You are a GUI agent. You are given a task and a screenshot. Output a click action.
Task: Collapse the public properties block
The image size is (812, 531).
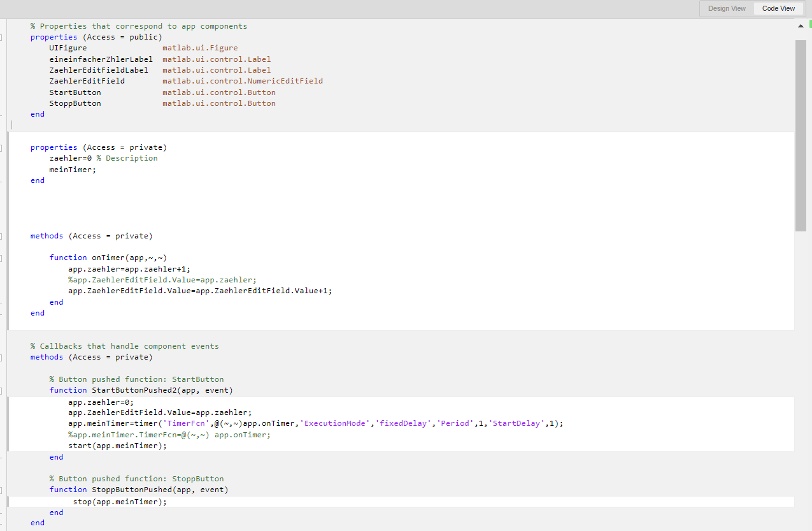click(1, 37)
